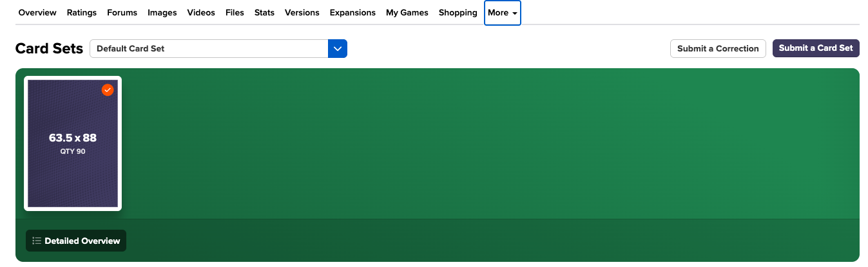
Task: Select the Videos tab
Action: click(x=201, y=12)
